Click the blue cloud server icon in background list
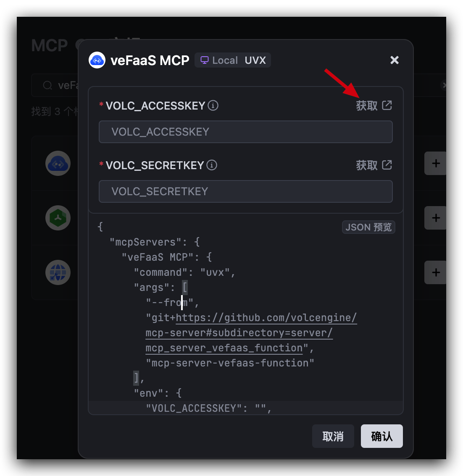 coord(58,163)
